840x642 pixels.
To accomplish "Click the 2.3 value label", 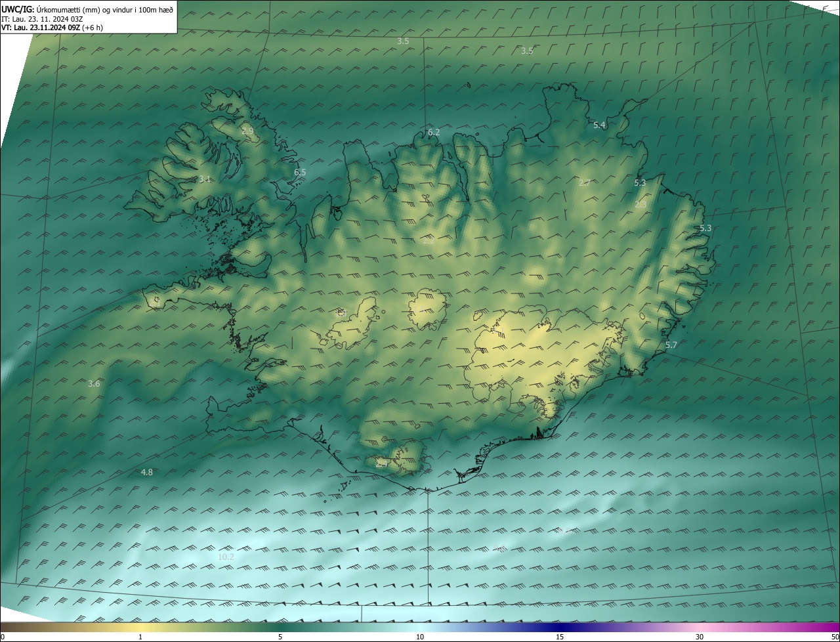I will coord(640,205).
